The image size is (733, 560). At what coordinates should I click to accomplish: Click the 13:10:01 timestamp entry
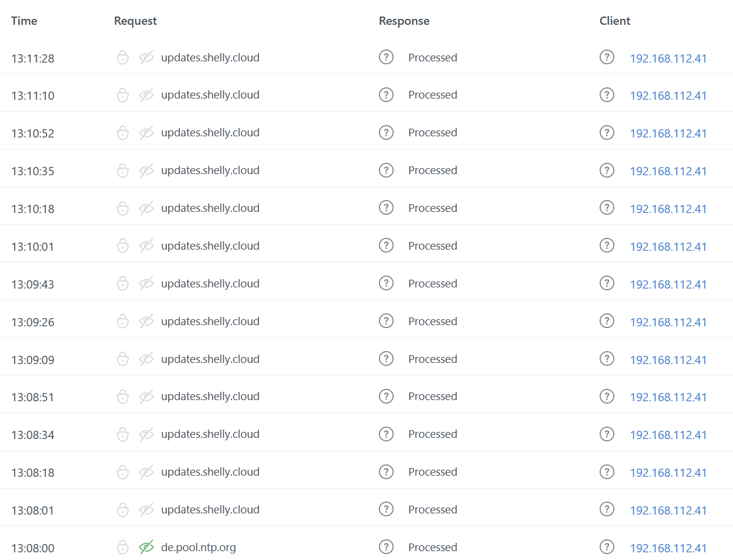(x=32, y=245)
